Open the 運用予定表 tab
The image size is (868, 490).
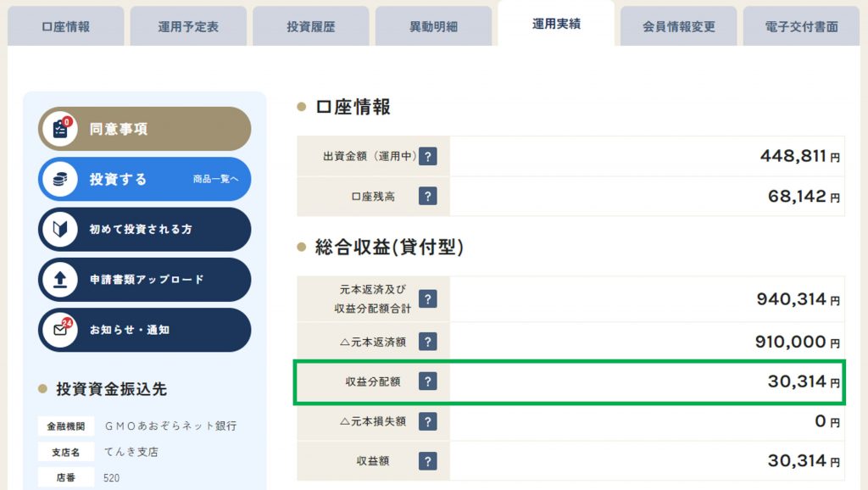pos(188,26)
